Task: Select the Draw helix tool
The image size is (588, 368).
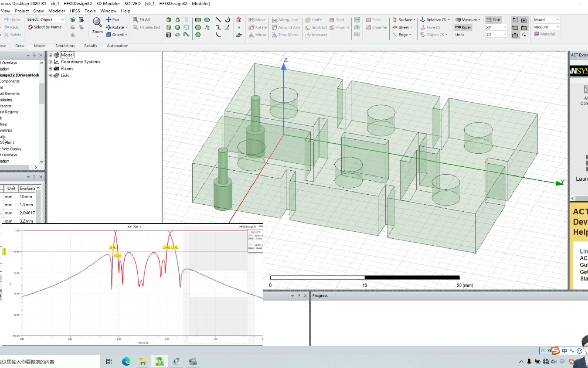Action: (x=186, y=20)
